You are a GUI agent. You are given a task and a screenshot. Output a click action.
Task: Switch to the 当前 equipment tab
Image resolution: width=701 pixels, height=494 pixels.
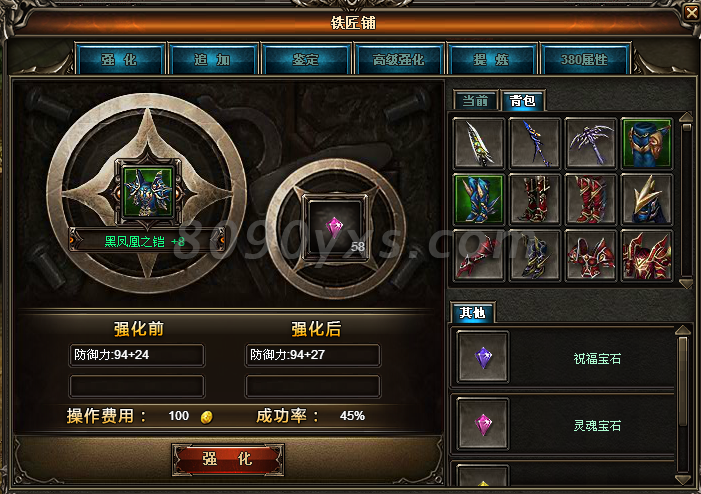[x=475, y=100]
